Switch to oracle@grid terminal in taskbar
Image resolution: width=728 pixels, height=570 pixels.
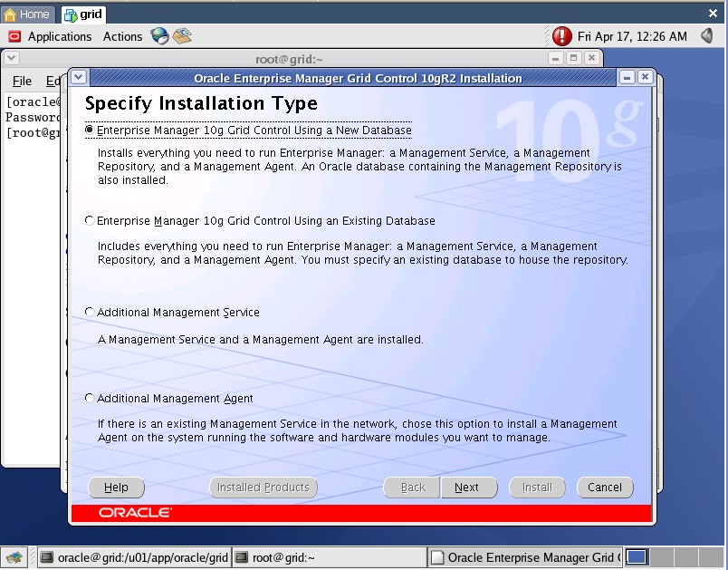[134, 557]
